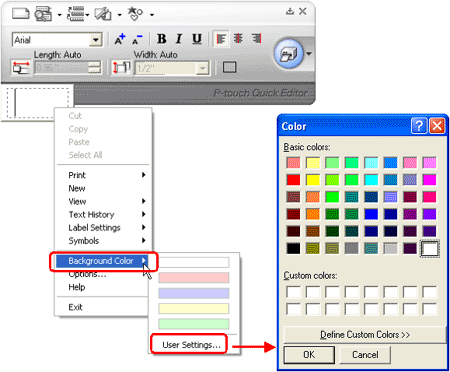Open the print preview toolbar icon
This screenshot has height=372, width=450.
[43, 14]
